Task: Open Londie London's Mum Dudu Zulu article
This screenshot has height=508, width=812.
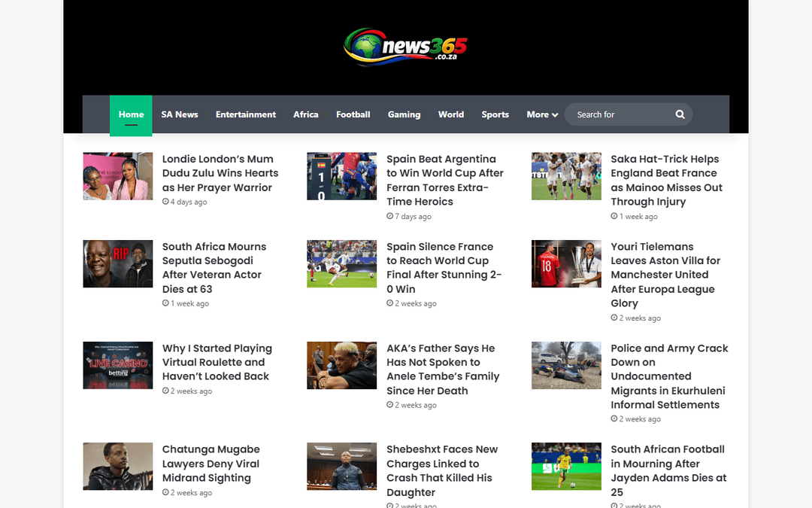Action: (220, 173)
